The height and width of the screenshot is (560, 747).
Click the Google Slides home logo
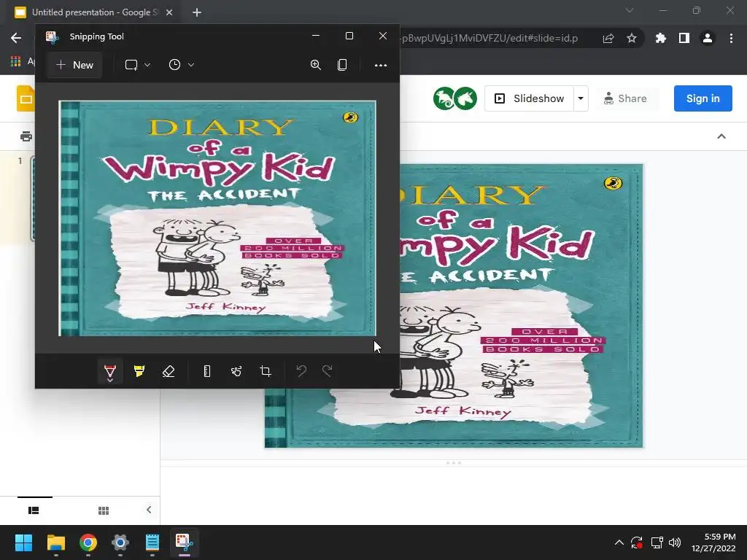(26, 98)
